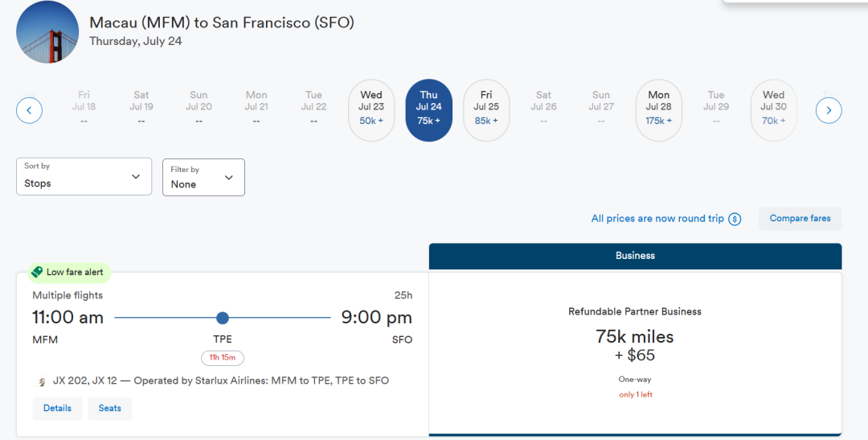Click the 11h 15m layover badge

tap(223, 358)
